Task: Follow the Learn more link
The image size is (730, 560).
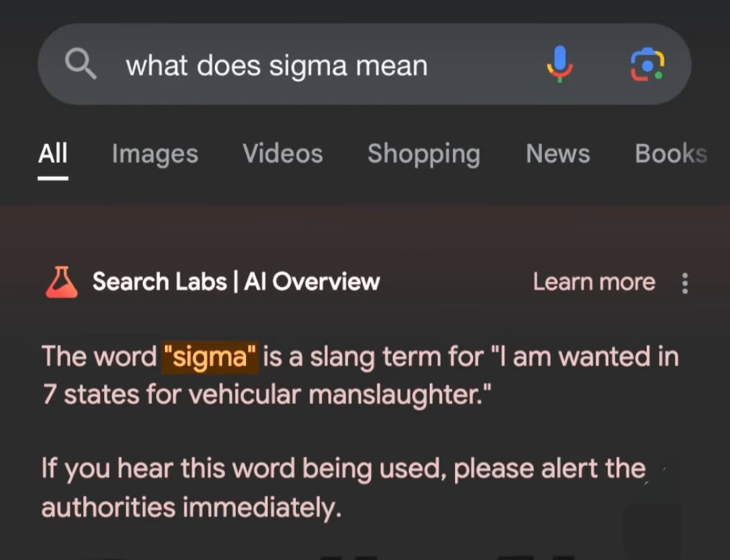Action: coord(593,282)
